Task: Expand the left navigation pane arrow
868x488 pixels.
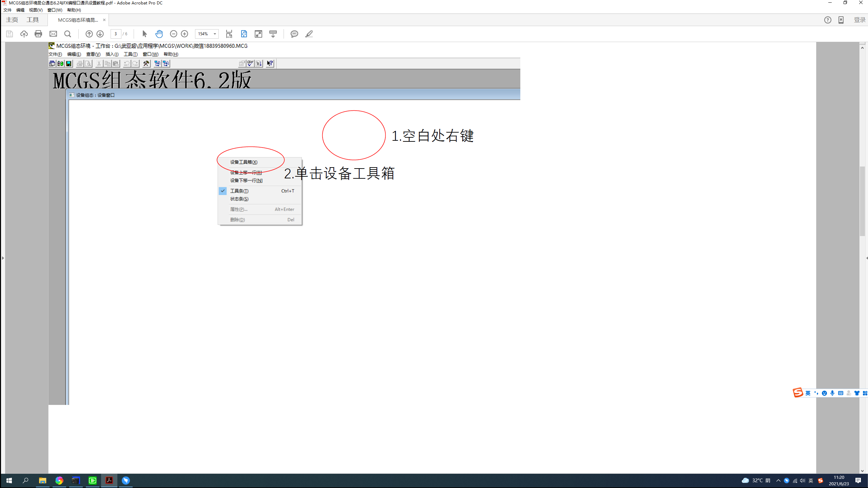Action: click(3, 258)
